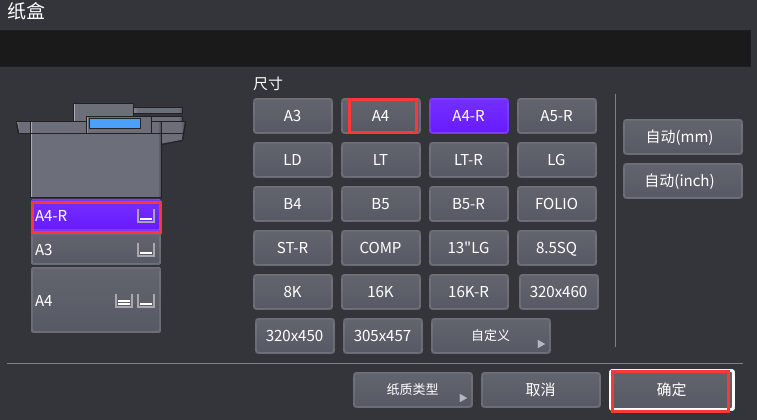Pick the FOLIO paper size

(x=557, y=203)
